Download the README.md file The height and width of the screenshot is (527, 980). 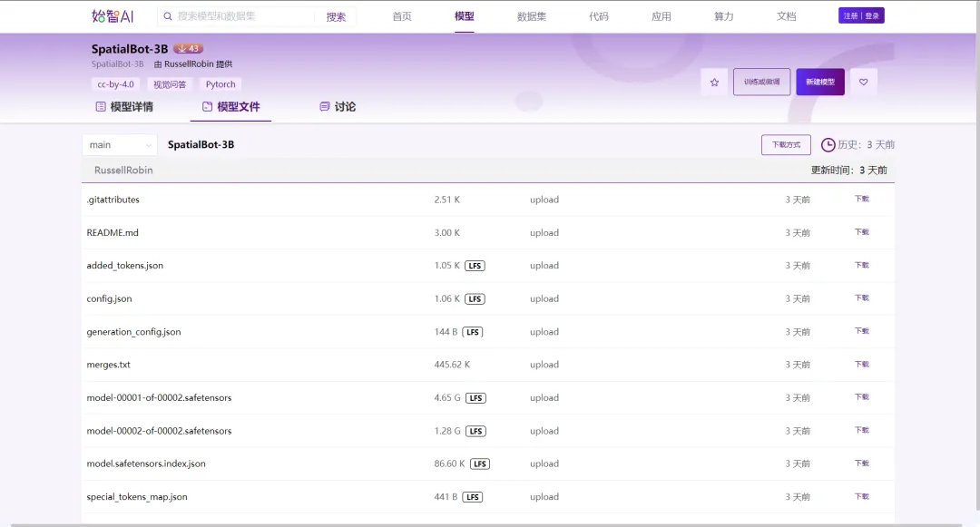click(x=862, y=232)
